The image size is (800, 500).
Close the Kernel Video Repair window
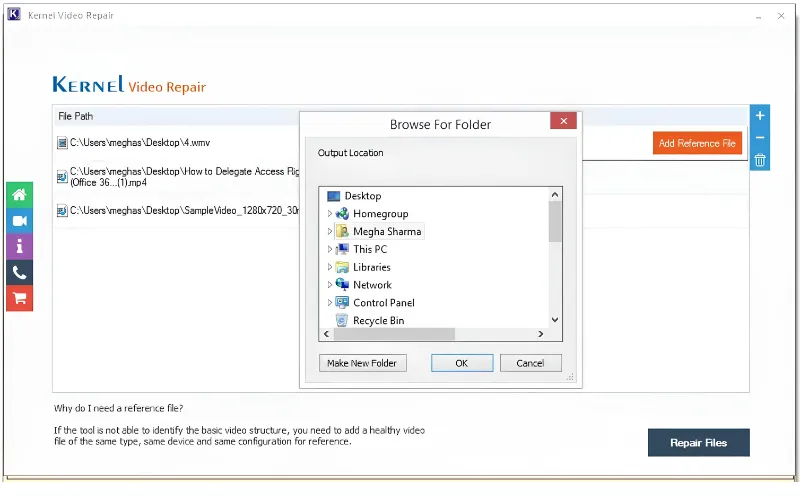click(x=781, y=16)
